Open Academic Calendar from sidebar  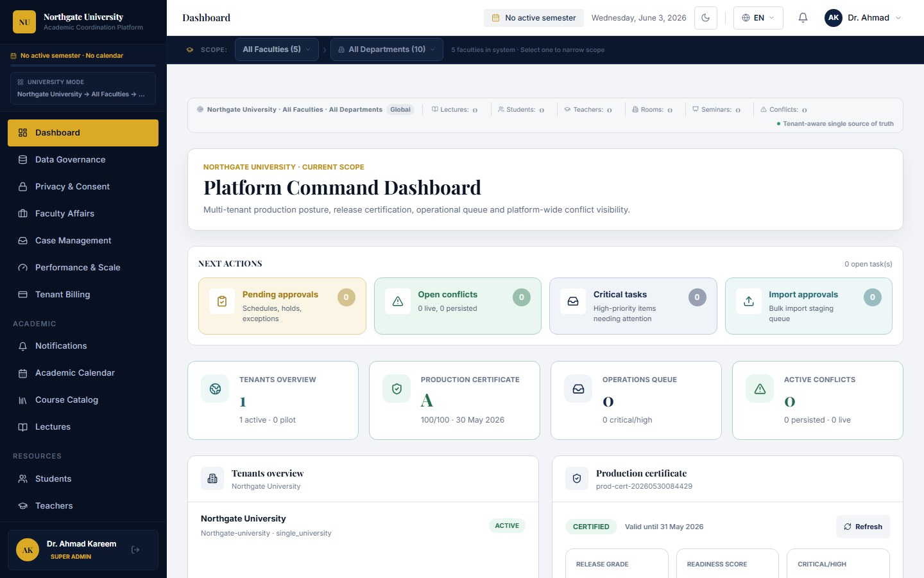click(83, 373)
